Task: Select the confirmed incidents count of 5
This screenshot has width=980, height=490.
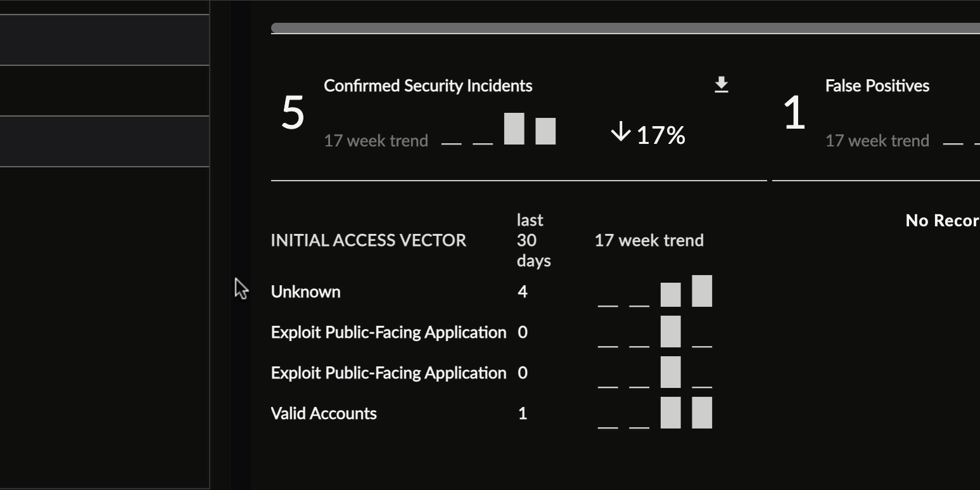Action: tap(293, 113)
